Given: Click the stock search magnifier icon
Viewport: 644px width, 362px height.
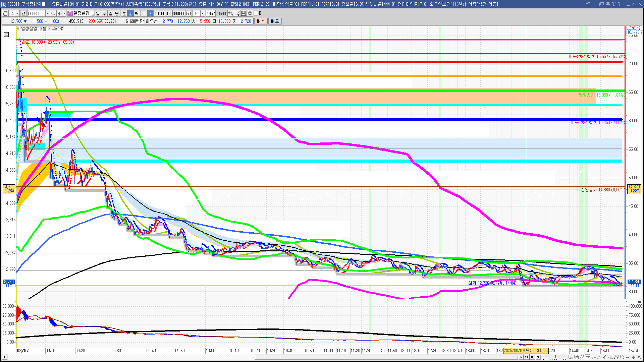Looking at the screenshot, I should 53,13.
